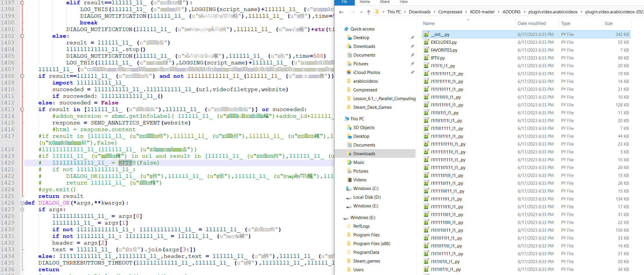This screenshot has height=275, width=644.
Task: Click the 3 KB size cell
Action: pyautogui.click(x=624, y=152)
